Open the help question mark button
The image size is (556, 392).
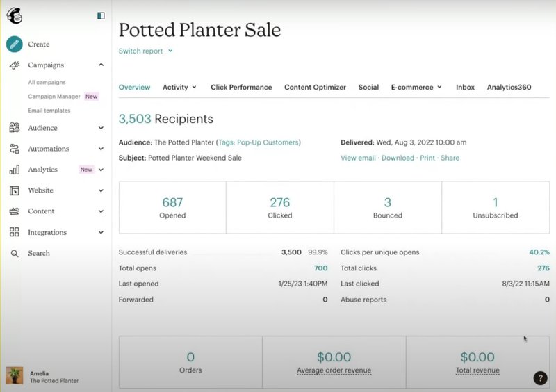541,378
